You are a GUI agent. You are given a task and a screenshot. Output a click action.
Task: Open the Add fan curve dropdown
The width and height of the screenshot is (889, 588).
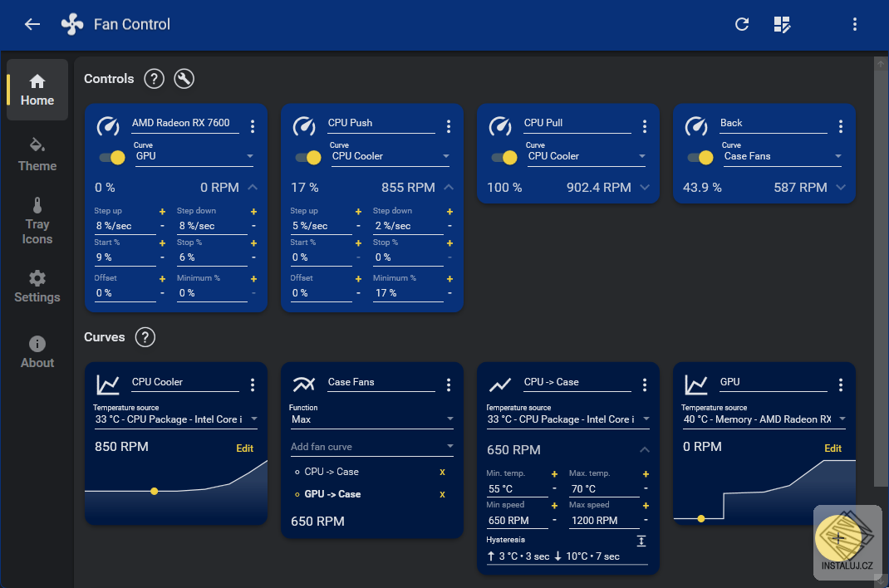click(x=372, y=447)
